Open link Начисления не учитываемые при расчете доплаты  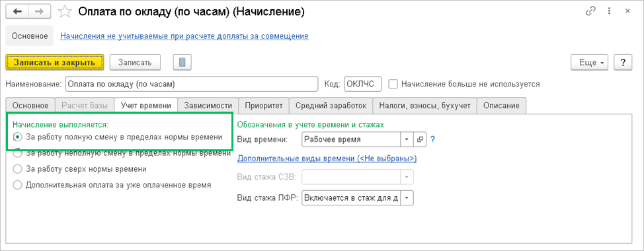pos(184,36)
